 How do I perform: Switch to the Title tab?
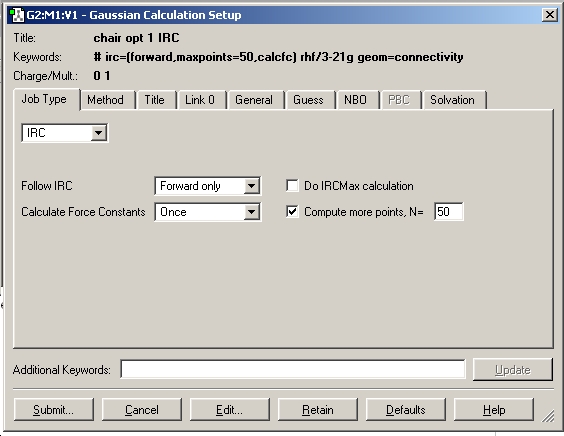[156, 100]
